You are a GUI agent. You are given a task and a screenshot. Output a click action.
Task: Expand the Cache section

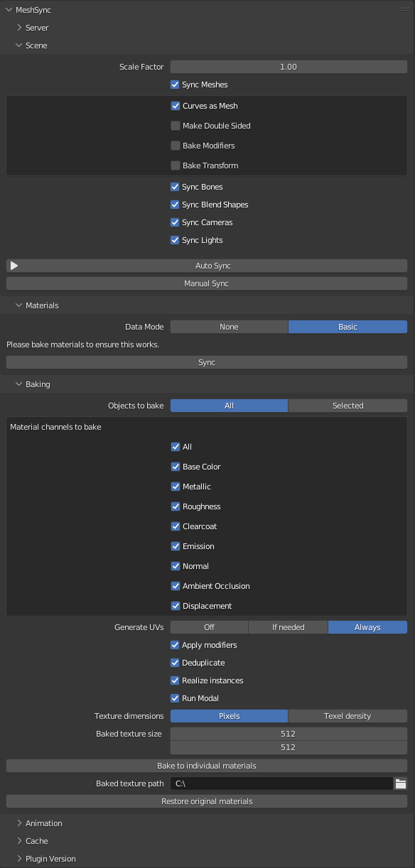(20, 841)
